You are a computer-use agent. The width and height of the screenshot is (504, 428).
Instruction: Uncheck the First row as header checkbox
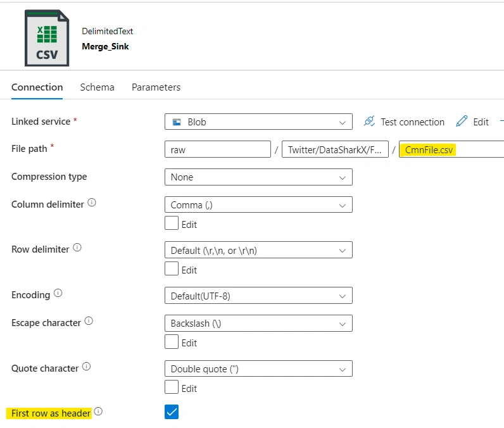[172, 412]
